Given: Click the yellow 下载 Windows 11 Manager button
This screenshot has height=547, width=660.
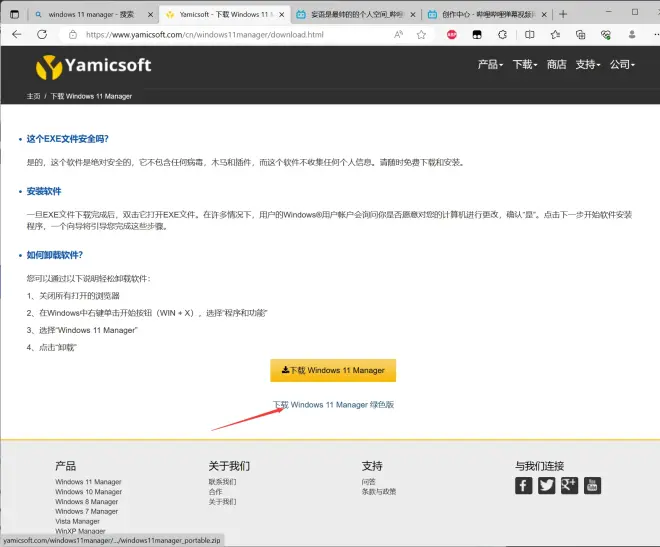Looking at the screenshot, I should coord(333,370).
